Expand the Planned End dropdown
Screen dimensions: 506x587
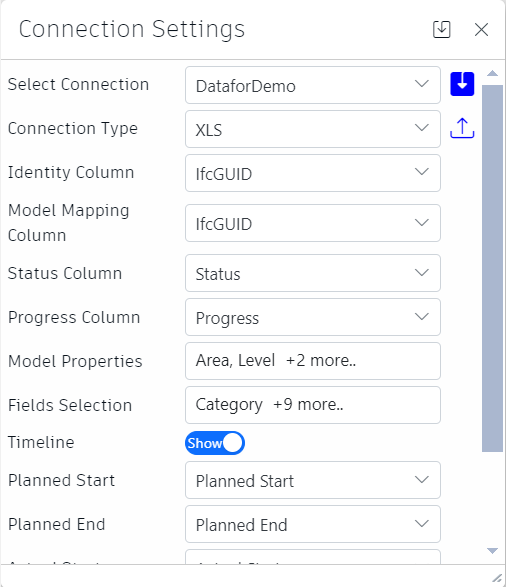tap(313, 524)
